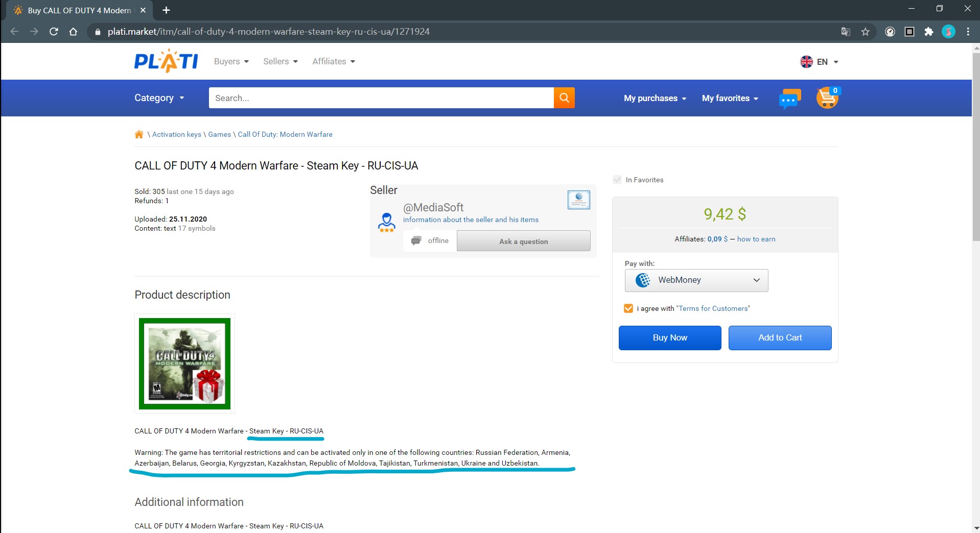Open the @MediaSoft seller name
The width and height of the screenshot is (980, 533).
pyautogui.click(x=433, y=207)
